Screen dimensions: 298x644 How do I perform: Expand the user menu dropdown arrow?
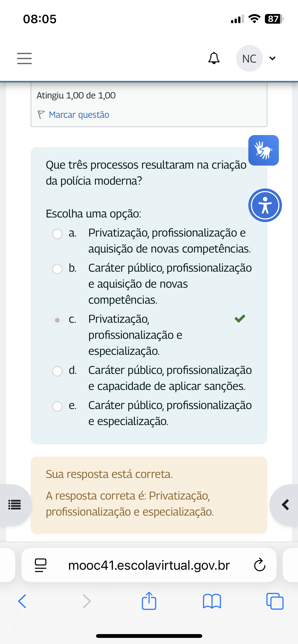click(x=272, y=58)
